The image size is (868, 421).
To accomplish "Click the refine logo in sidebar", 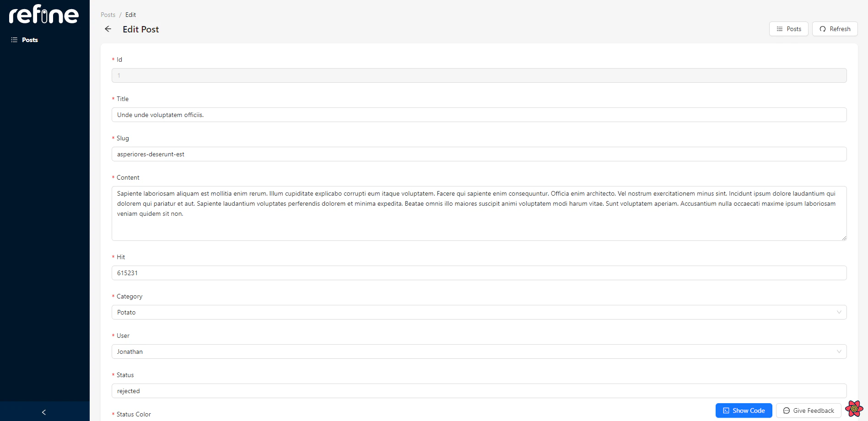I will (x=43, y=14).
